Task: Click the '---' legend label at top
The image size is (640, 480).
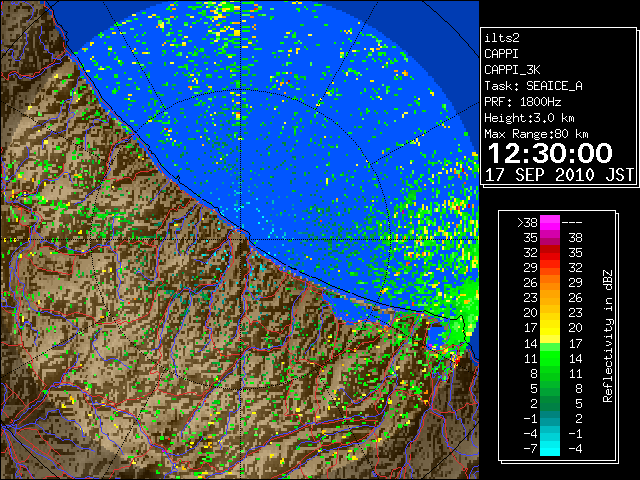Action: tap(572, 223)
